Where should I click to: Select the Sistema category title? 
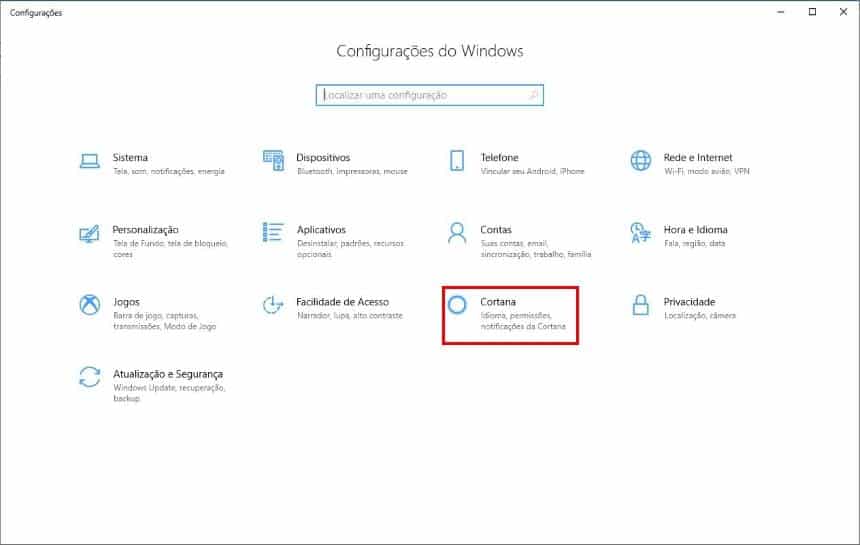click(x=130, y=157)
